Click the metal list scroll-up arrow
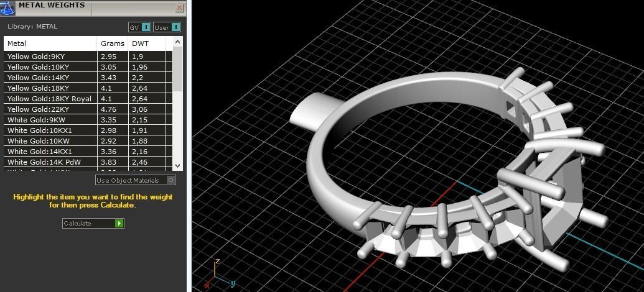 tap(177, 42)
